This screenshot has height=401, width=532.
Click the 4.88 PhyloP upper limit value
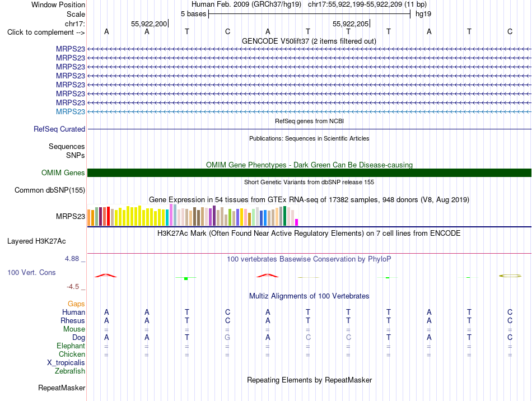72,259
